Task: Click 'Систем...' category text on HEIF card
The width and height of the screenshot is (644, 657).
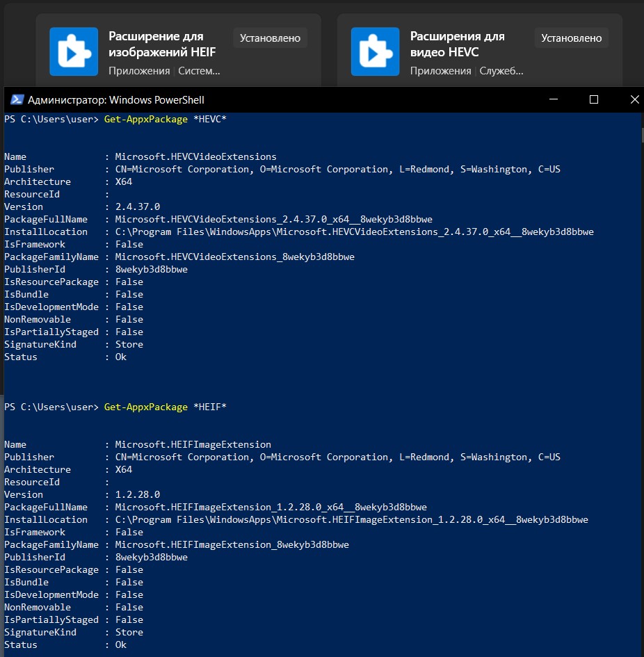Action: [199, 71]
